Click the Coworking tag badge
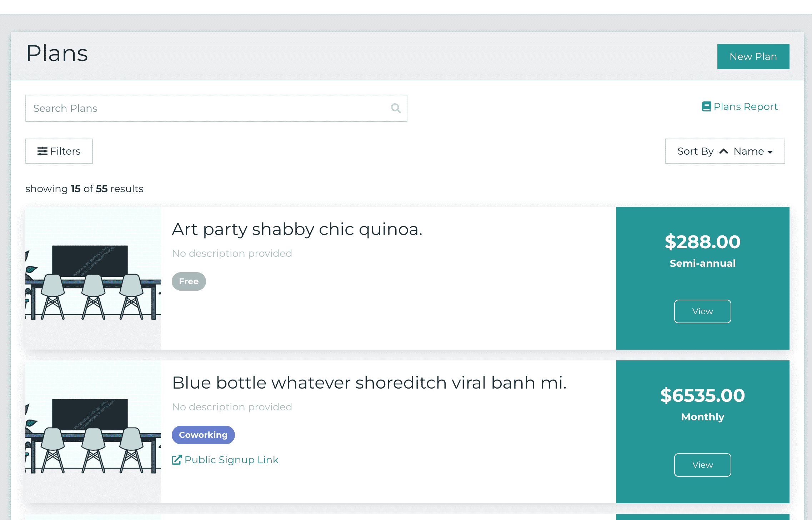812x520 pixels. point(203,435)
